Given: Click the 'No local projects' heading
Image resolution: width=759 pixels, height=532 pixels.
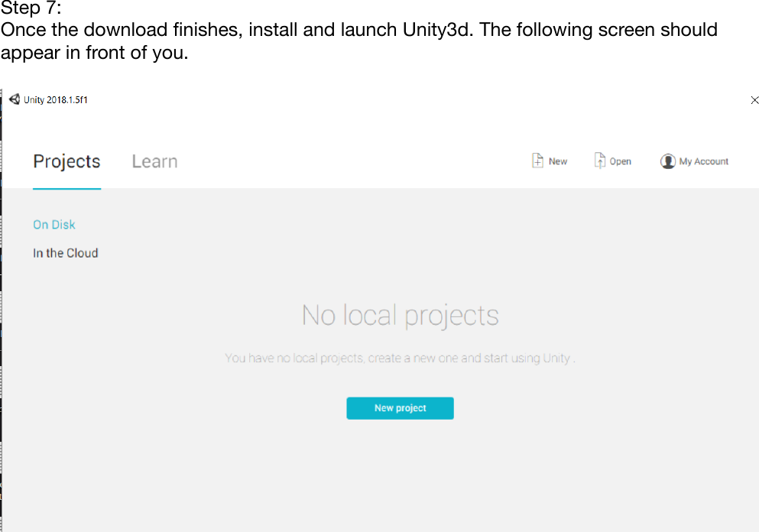Looking at the screenshot, I should 400,316.
